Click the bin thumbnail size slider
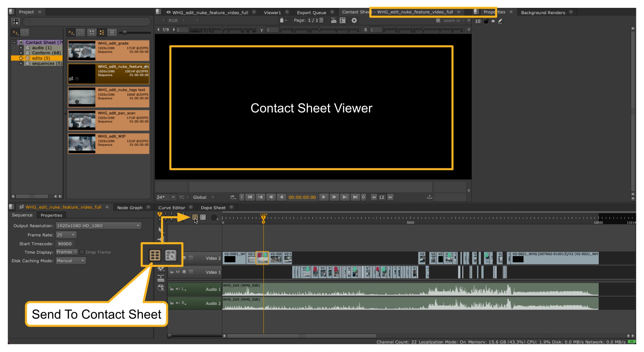 [125, 33]
